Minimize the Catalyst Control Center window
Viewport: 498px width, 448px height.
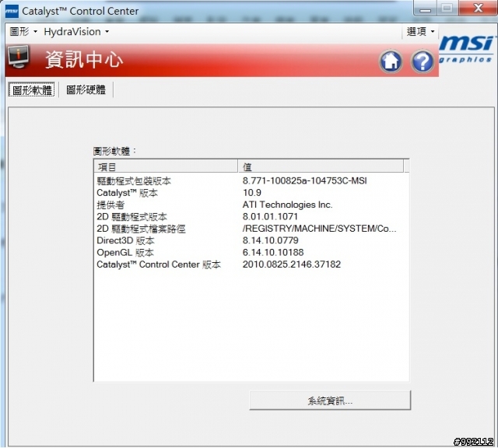(426, 9)
